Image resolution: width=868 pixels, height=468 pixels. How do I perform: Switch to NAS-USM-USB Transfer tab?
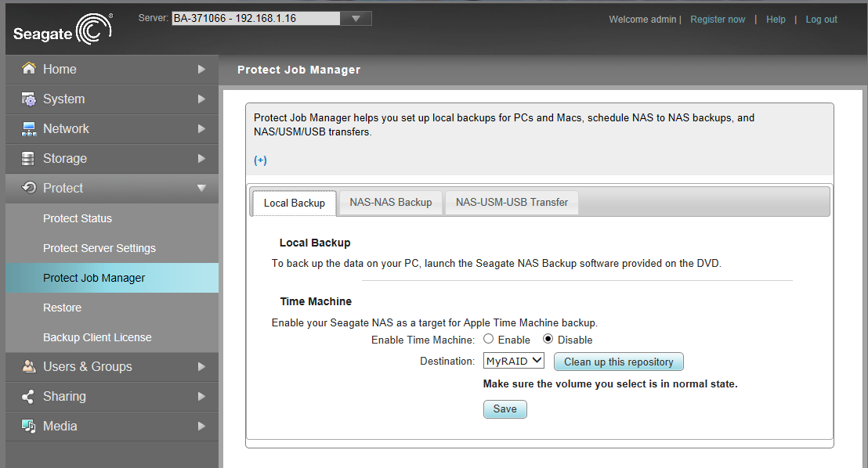(512, 203)
